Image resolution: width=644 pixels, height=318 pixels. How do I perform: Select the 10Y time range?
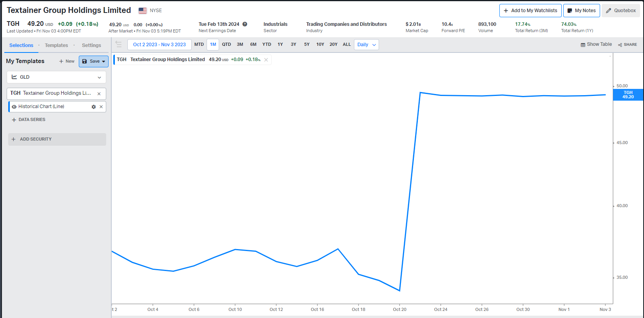coord(320,45)
